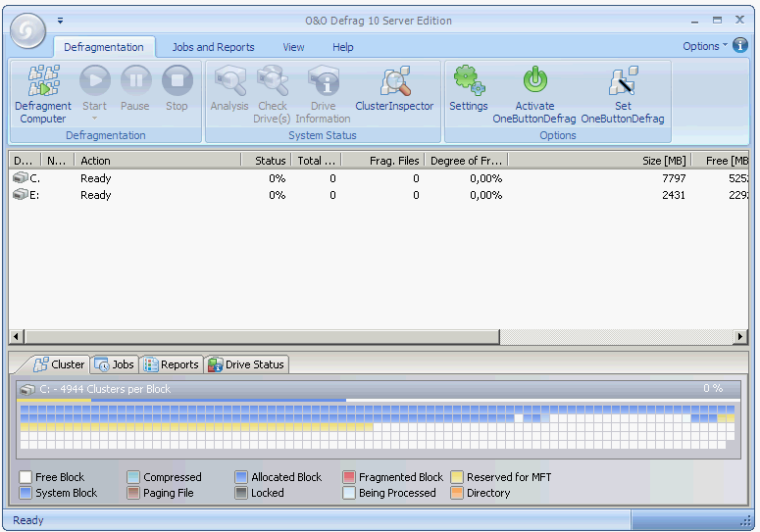The width and height of the screenshot is (760, 532).
Task: Click the Set OneButtonDefrag icon
Action: click(x=624, y=80)
